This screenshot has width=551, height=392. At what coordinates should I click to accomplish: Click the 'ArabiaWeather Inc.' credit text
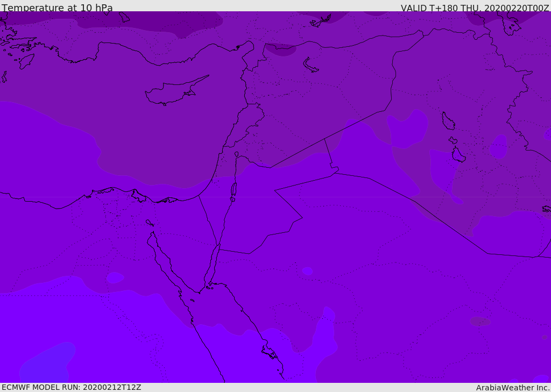513,388
